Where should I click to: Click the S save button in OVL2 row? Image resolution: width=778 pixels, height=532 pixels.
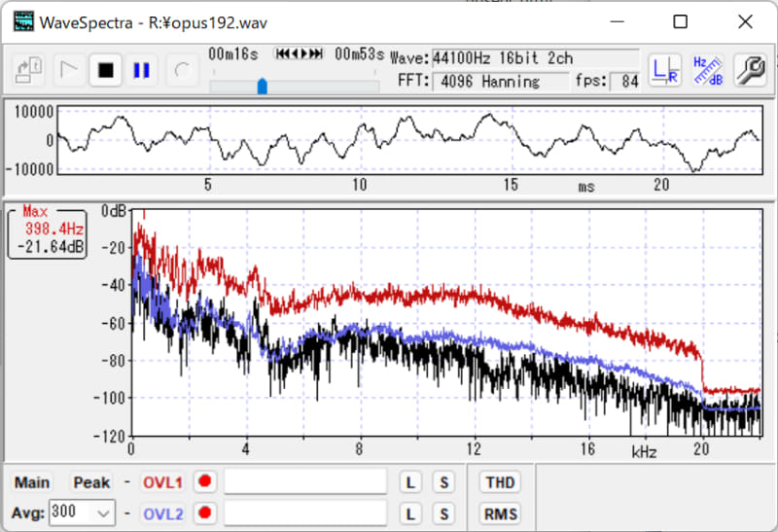443,514
